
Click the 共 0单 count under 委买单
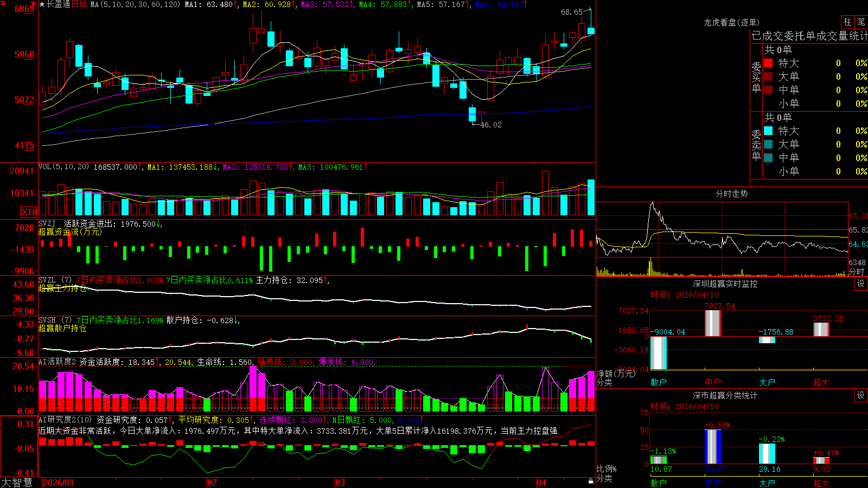(778, 50)
